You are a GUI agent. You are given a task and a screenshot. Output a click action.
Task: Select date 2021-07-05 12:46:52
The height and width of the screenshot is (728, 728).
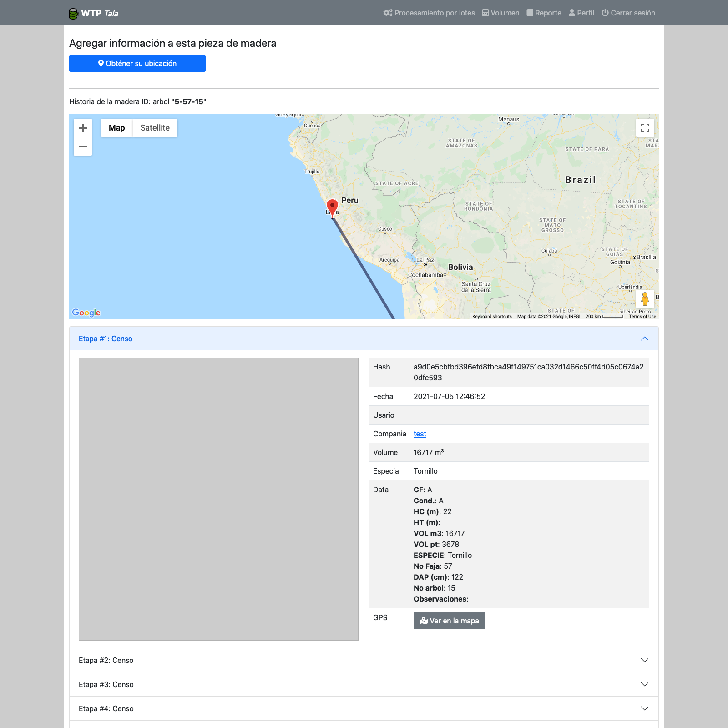pyautogui.click(x=449, y=396)
